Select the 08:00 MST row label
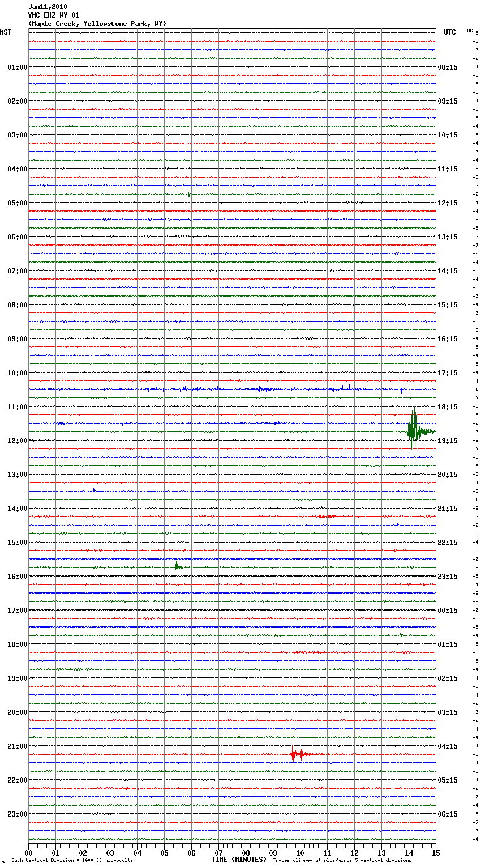 [18, 305]
